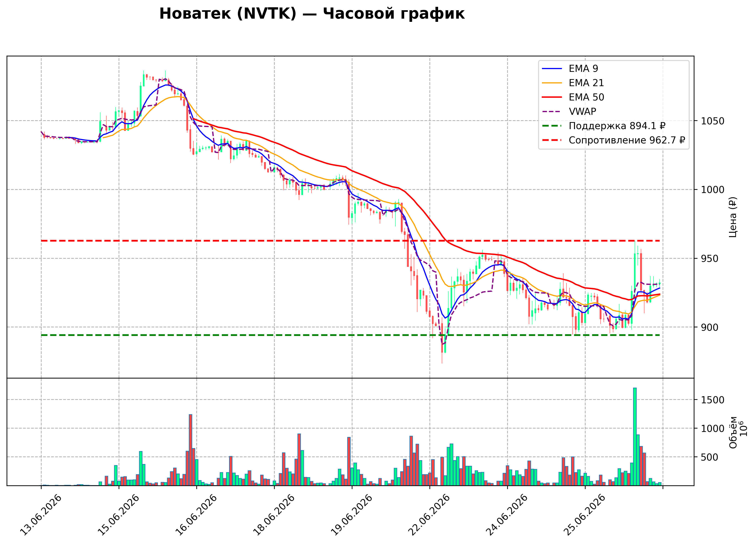The image size is (756, 544).
Task: Click the date label 19.06.2026
Action: click(351, 515)
